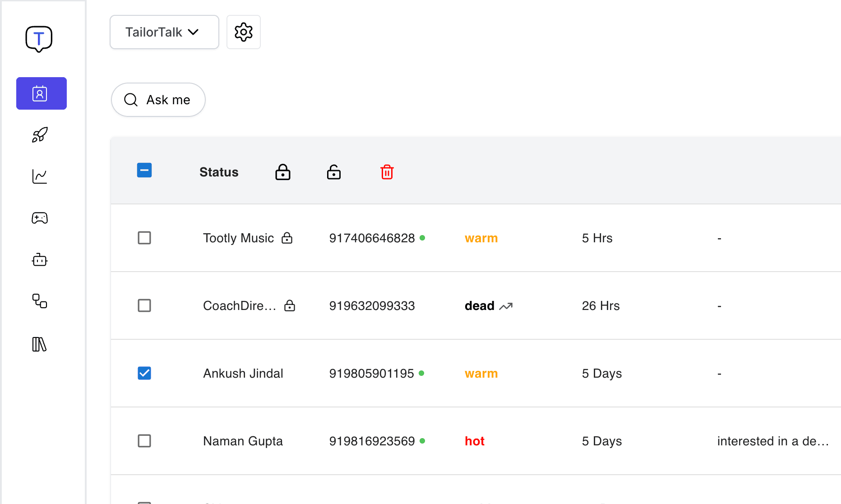
Task: Uncheck the Ankush Jindal row checkbox
Action: pos(144,373)
